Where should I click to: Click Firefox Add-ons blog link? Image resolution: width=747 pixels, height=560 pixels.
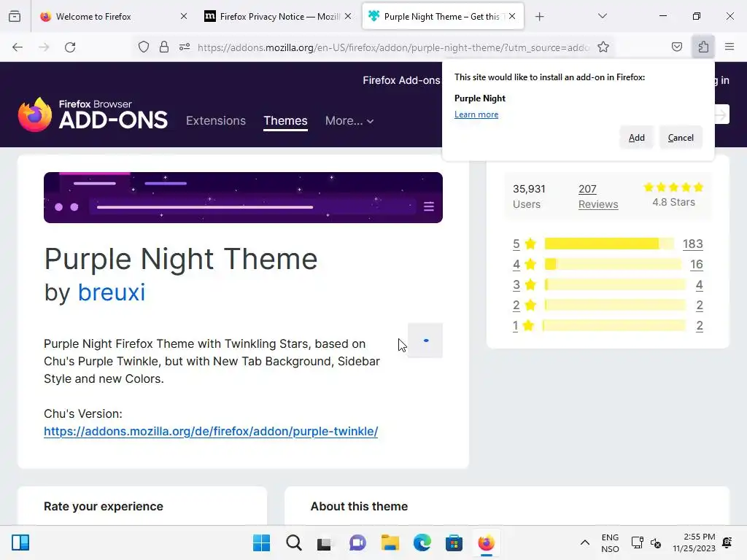[x=402, y=80]
